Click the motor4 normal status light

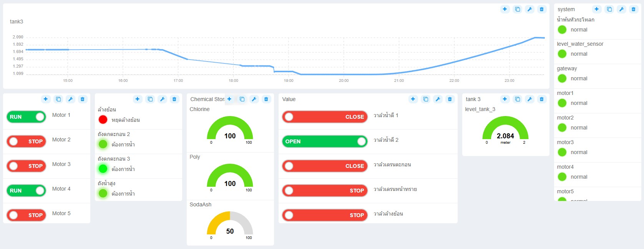coord(562,177)
